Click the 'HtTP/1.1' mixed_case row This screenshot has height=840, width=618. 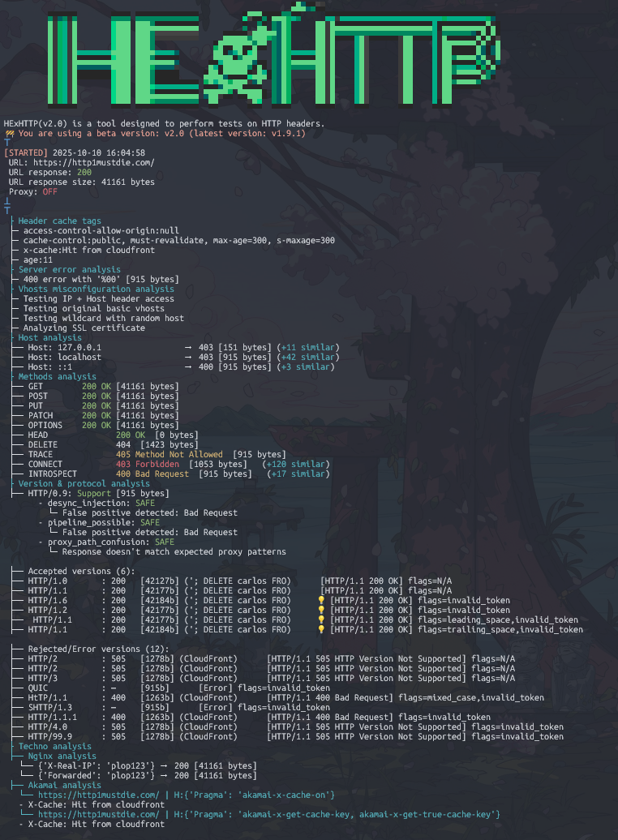click(x=286, y=697)
